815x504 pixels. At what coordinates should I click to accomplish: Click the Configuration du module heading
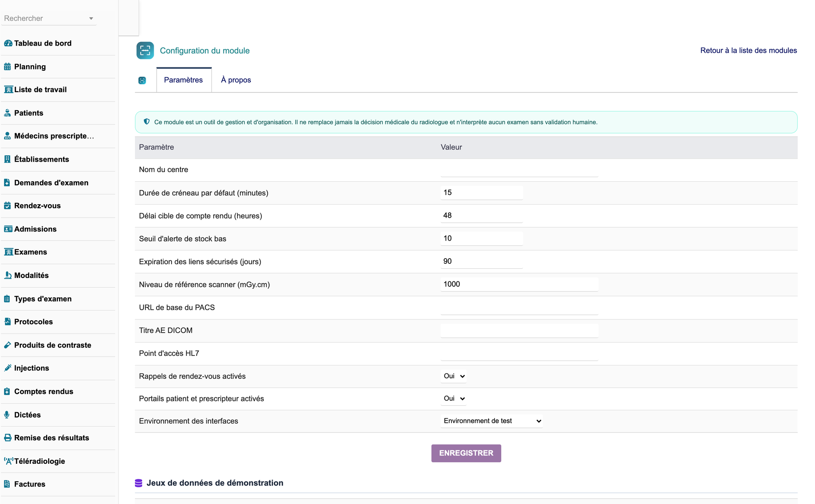tap(205, 51)
